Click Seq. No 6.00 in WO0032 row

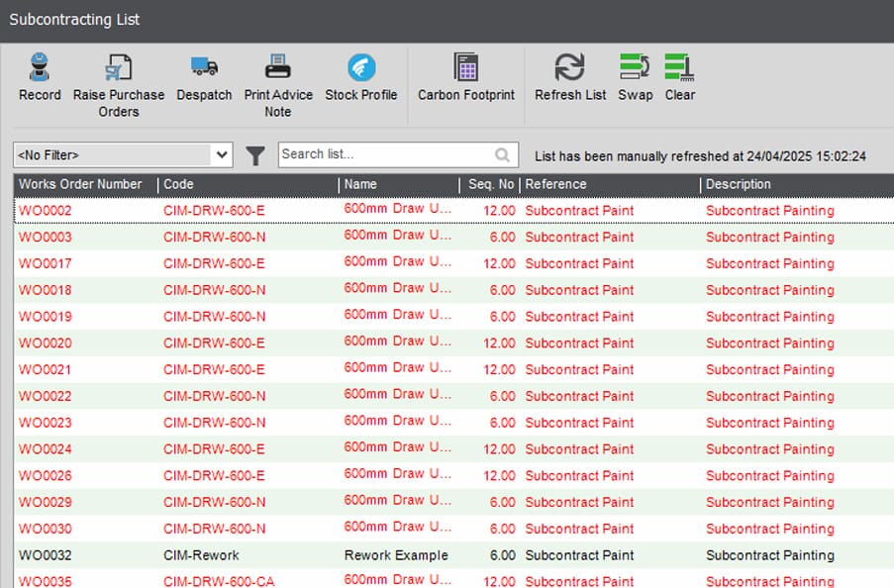tap(503, 555)
